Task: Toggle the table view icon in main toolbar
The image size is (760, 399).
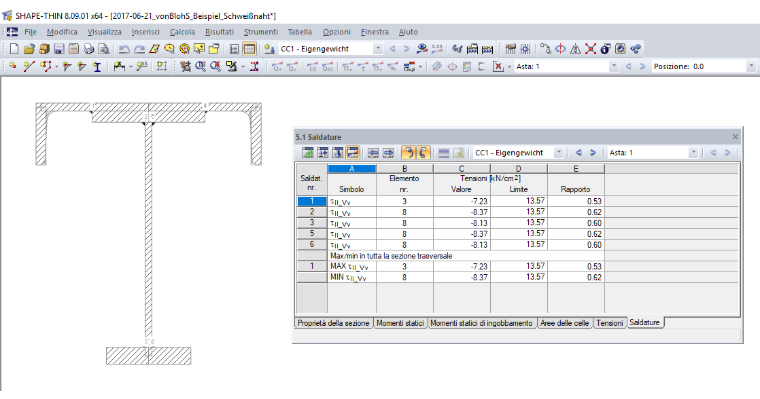Action: point(249,48)
